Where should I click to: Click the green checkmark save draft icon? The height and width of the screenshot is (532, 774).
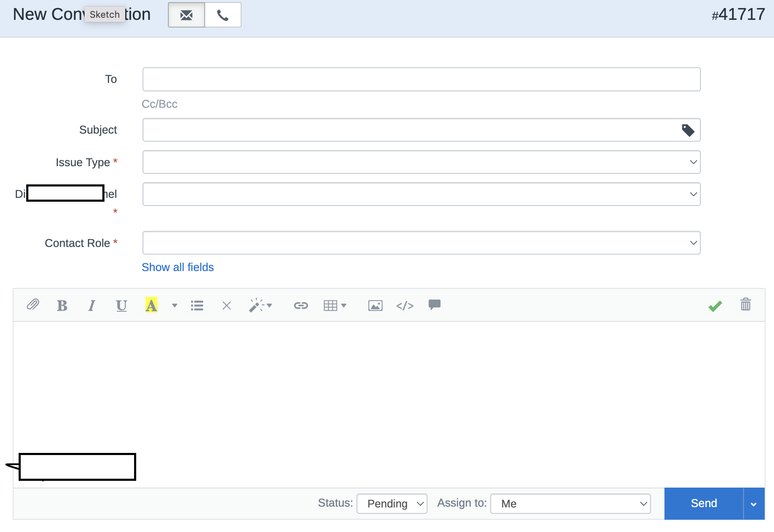click(715, 306)
